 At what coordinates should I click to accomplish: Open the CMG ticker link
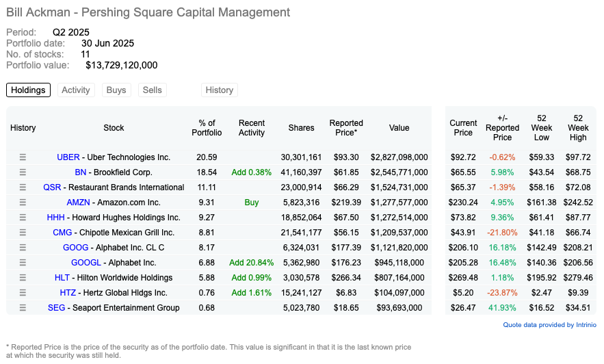[62, 232]
